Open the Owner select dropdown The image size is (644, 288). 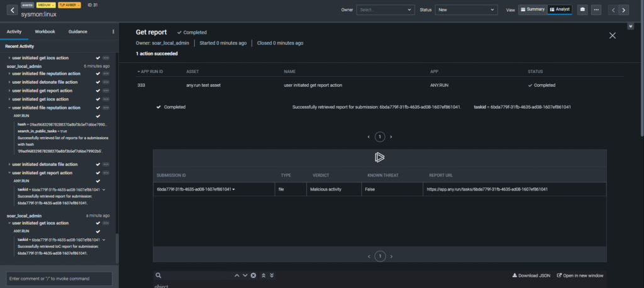pos(385,10)
